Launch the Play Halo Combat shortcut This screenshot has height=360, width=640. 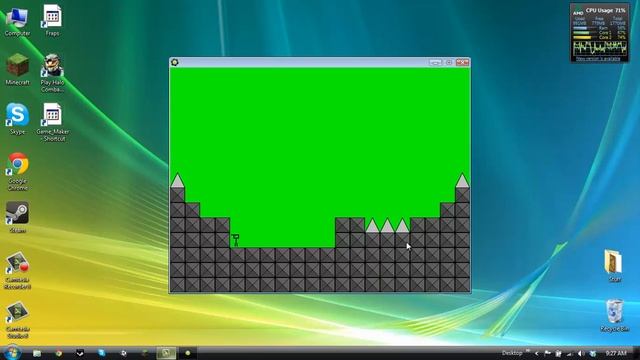tap(52, 73)
